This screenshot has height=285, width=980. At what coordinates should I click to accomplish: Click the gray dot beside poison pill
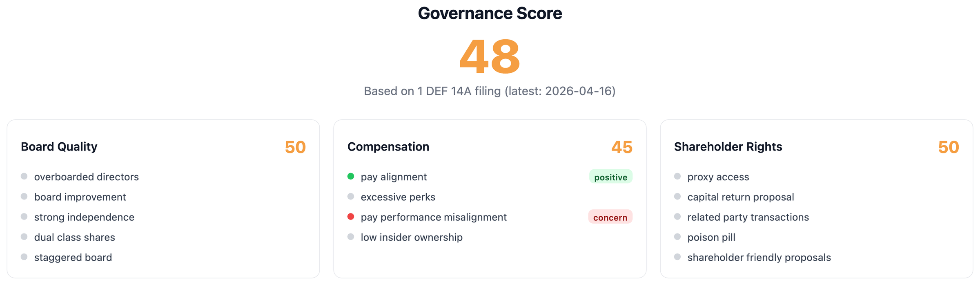(677, 236)
